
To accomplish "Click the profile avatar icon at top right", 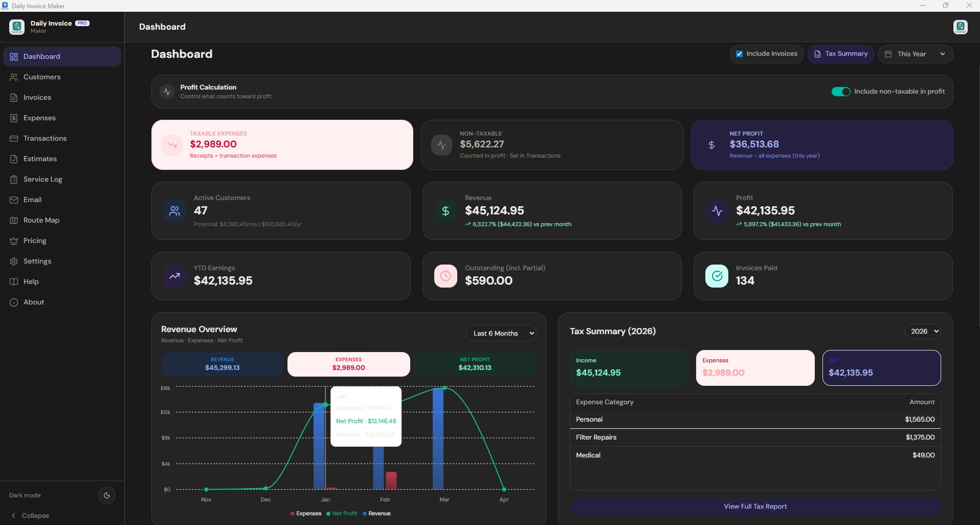I will point(960,27).
